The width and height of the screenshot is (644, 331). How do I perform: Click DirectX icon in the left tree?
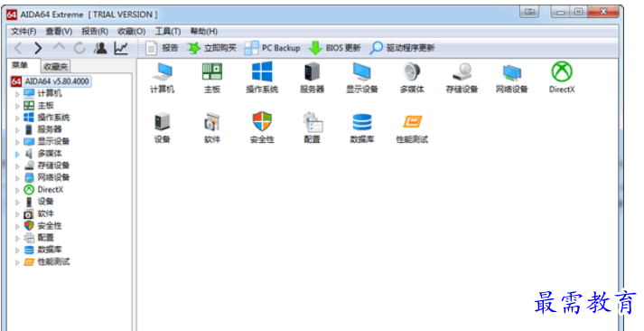(29, 190)
